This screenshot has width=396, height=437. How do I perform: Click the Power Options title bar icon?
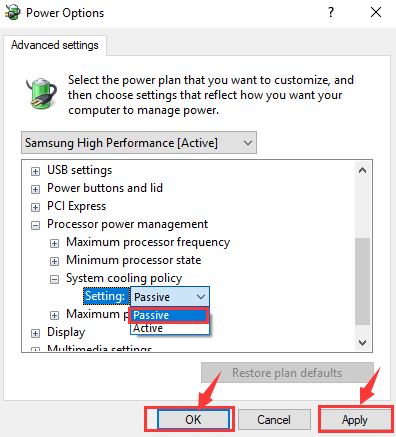pyautogui.click(x=13, y=13)
